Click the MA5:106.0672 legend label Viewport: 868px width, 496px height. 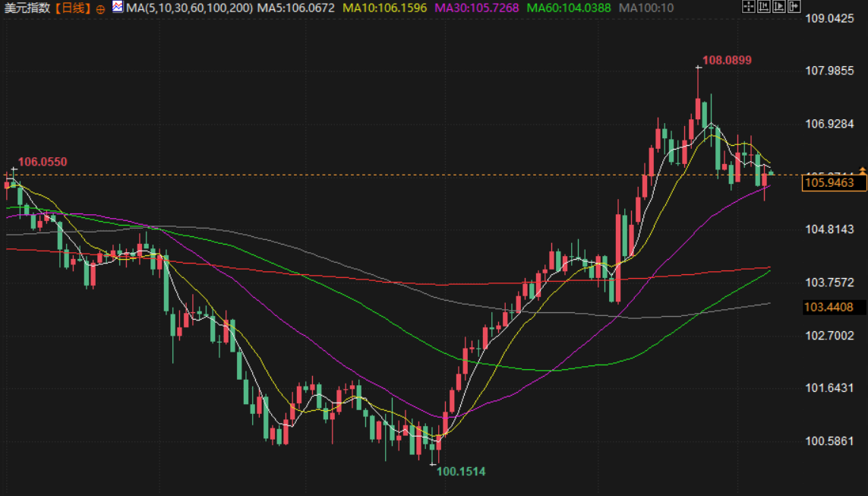point(295,8)
